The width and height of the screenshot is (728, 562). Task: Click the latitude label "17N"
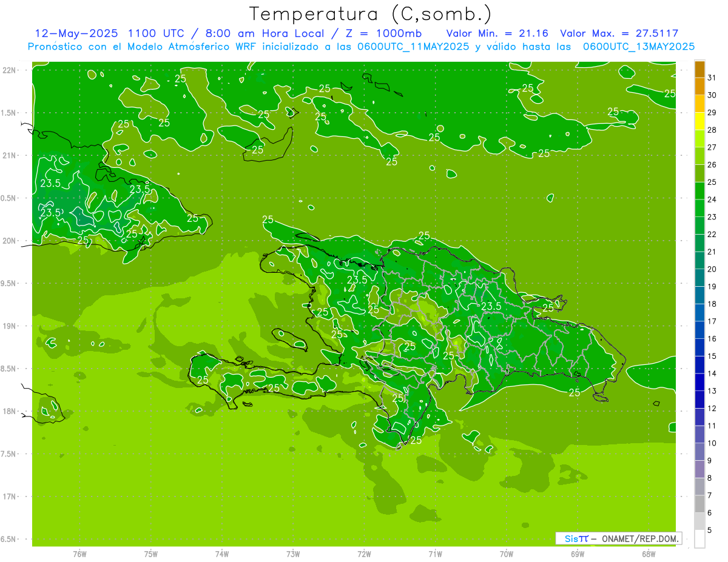[9, 497]
